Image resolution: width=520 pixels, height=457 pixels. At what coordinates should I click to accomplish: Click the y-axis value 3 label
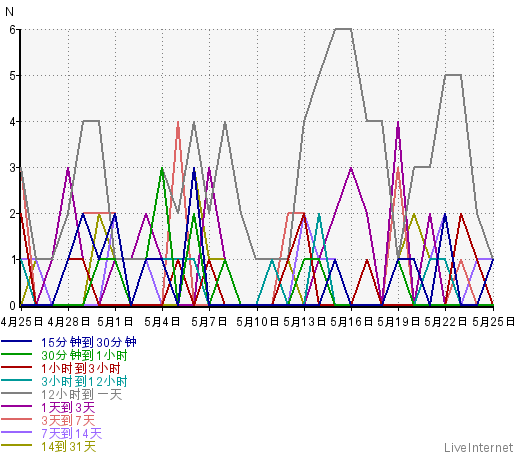[13, 168]
